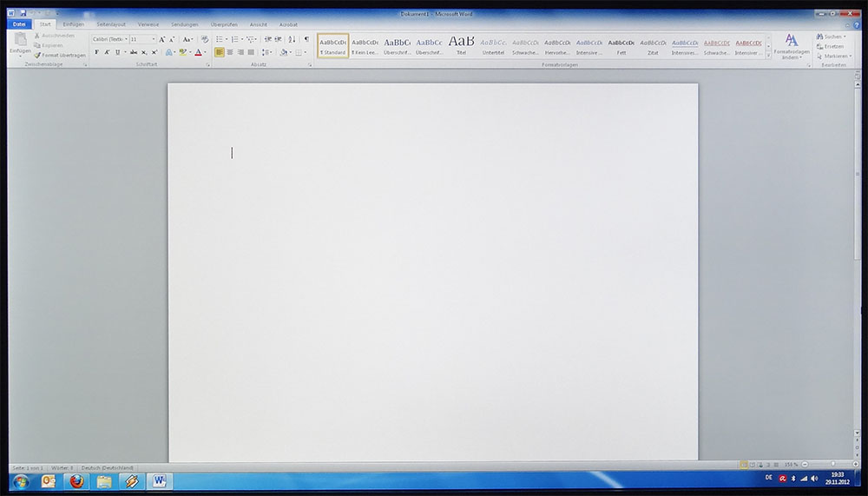Image resolution: width=868 pixels, height=496 pixels.
Task: Click the red font color swatch
Action: click(198, 52)
